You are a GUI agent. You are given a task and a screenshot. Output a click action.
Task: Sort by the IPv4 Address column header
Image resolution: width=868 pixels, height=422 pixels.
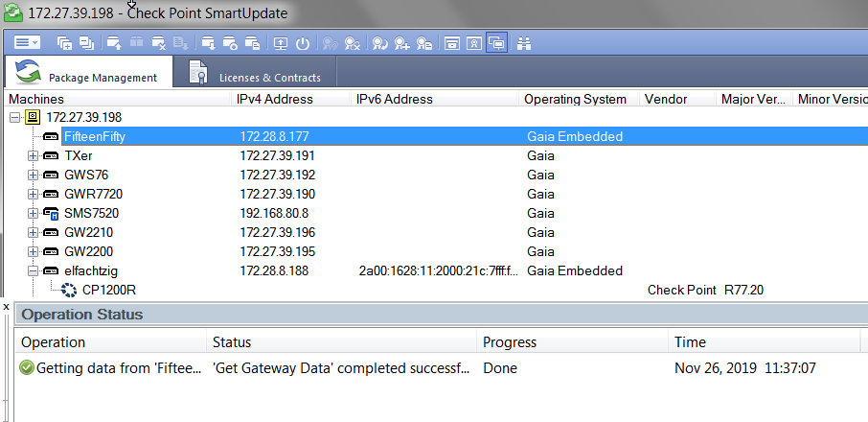(x=290, y=99)
